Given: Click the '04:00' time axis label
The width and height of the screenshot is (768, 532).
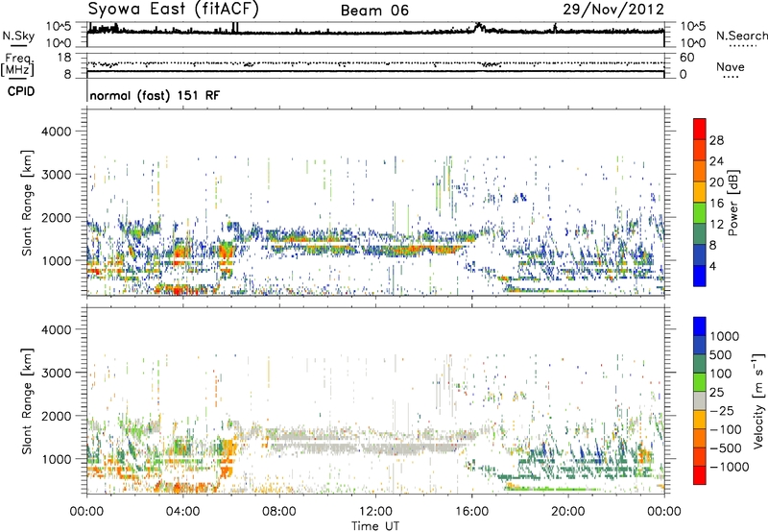Looking at the screenshot, I should (182, 511).
